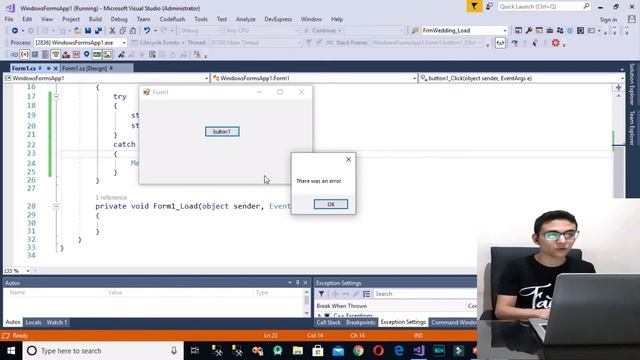Open the Debug menu
This screenshot has height=360, width=640.
pyautogui.click(x=119, y=19)
